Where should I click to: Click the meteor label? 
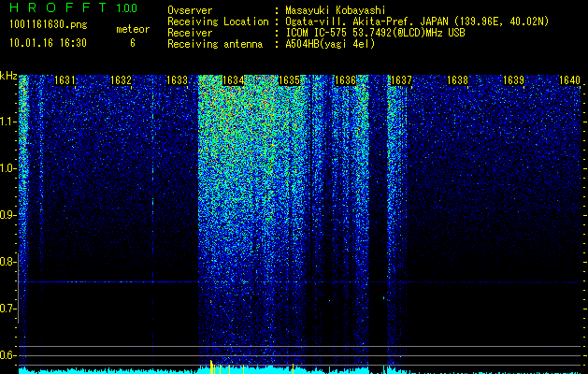pyautogui.click(x=133, y=29)
